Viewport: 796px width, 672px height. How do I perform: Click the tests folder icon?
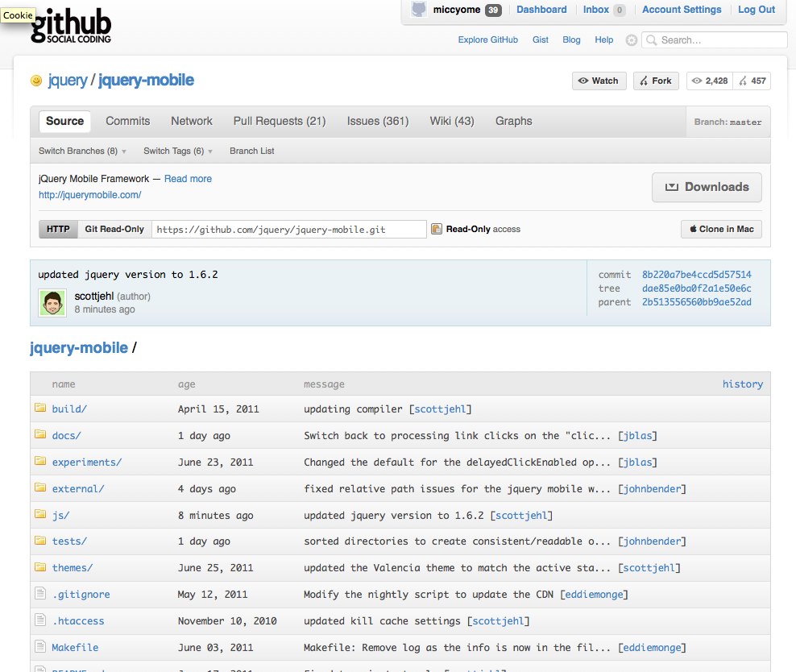pos(40,540)
